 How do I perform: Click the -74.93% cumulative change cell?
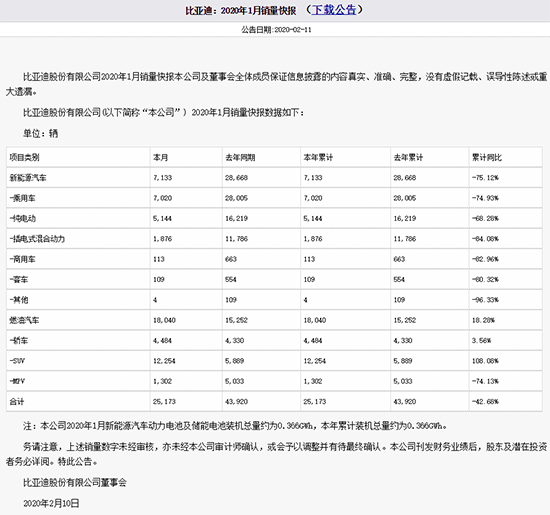click(x=485, y=198)
